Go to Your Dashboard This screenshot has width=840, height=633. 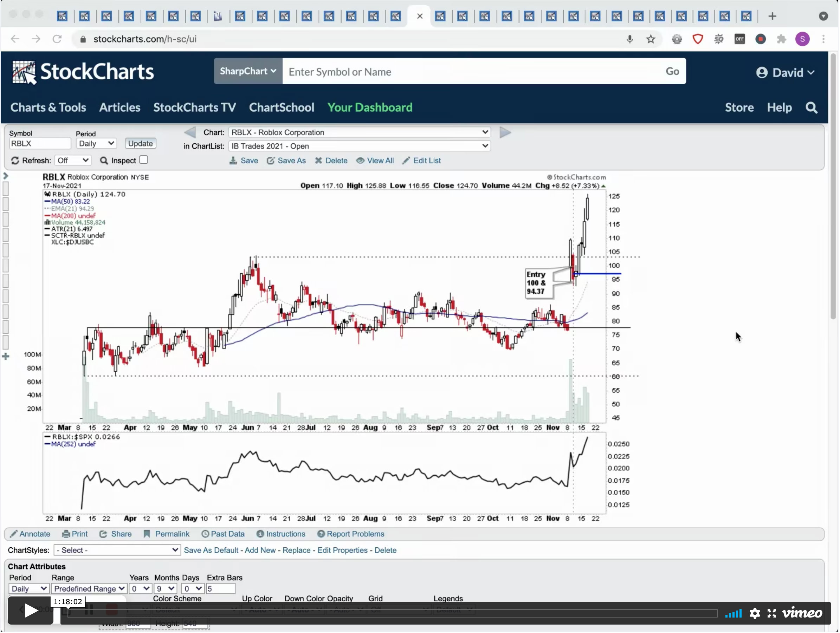369,108
